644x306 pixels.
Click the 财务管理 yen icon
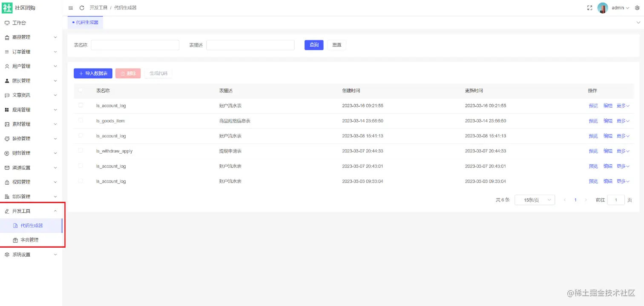click(7, 153)
